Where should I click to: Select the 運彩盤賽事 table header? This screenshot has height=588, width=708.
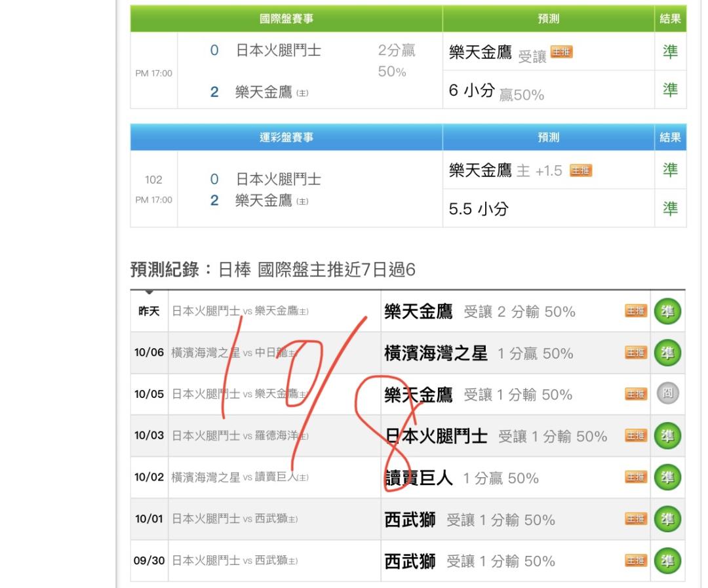coord(286,137)
